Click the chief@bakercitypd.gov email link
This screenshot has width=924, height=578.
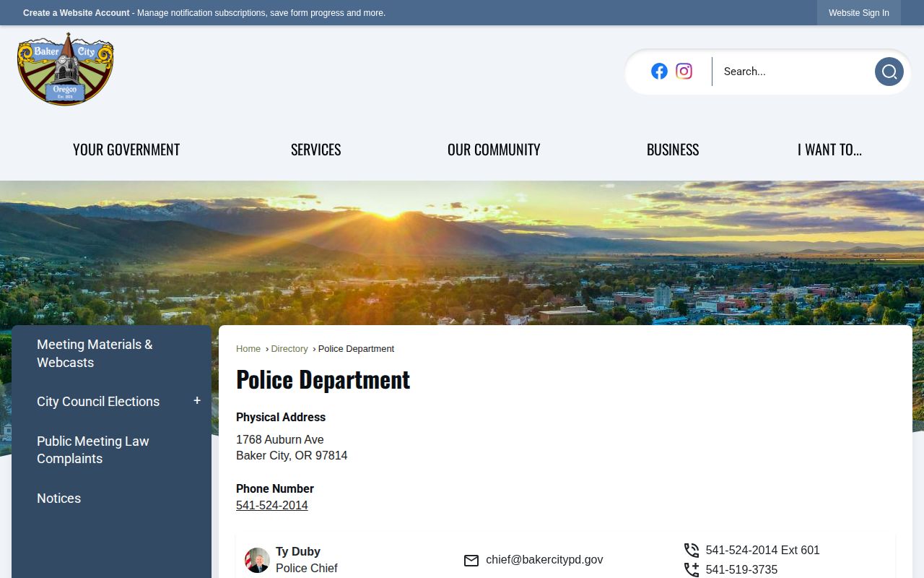[544, 560]
